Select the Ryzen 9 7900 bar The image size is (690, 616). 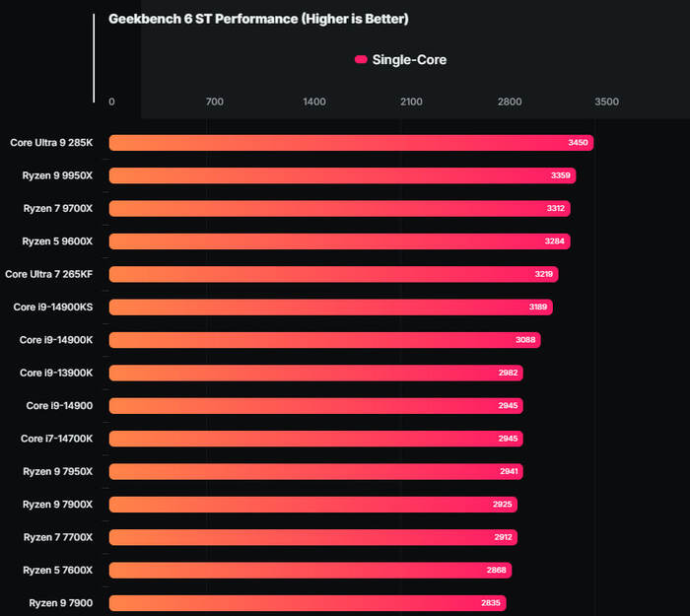point(306,602)
